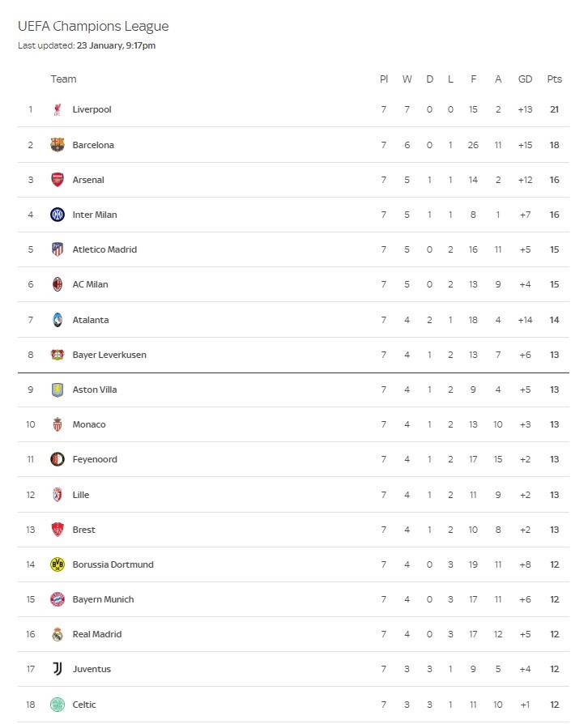Click the Juventus J logo icon
The image size is (588, 724).
[58, 669]
